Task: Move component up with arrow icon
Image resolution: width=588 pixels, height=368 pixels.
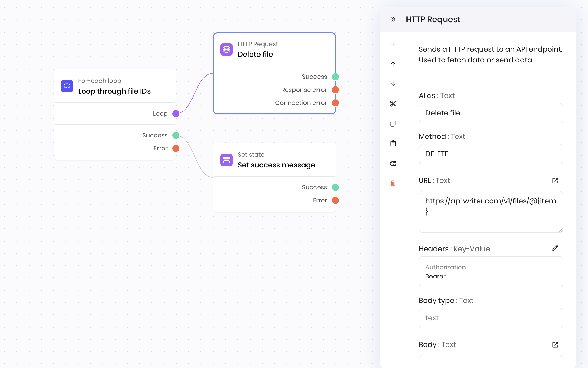Action: (393, 64)
